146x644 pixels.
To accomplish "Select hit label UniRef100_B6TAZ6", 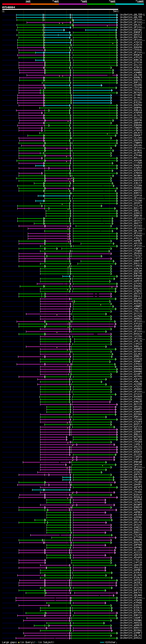I will 131,93.
